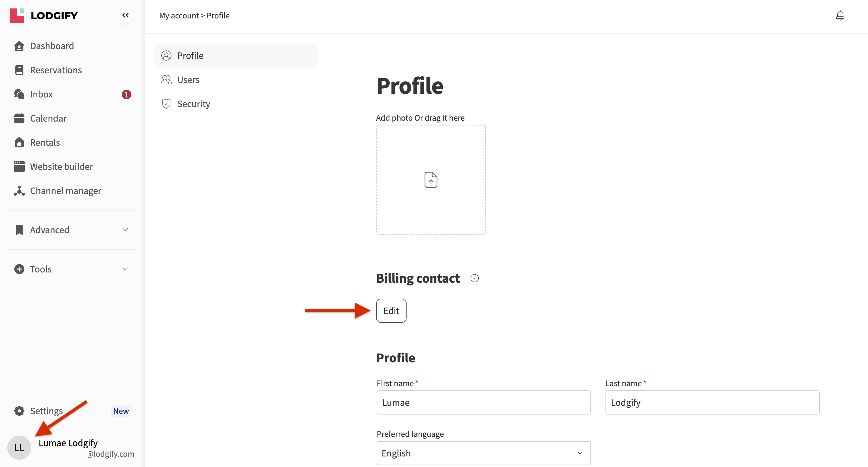Click the LL avatar circle

(x=19, y=447)
